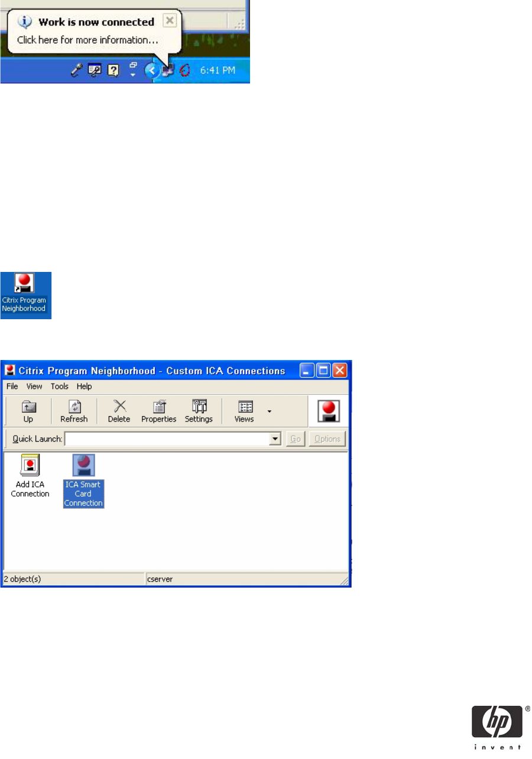Open the Tools menu
Screen dimensions: 532x759
[x=60, y=387]
